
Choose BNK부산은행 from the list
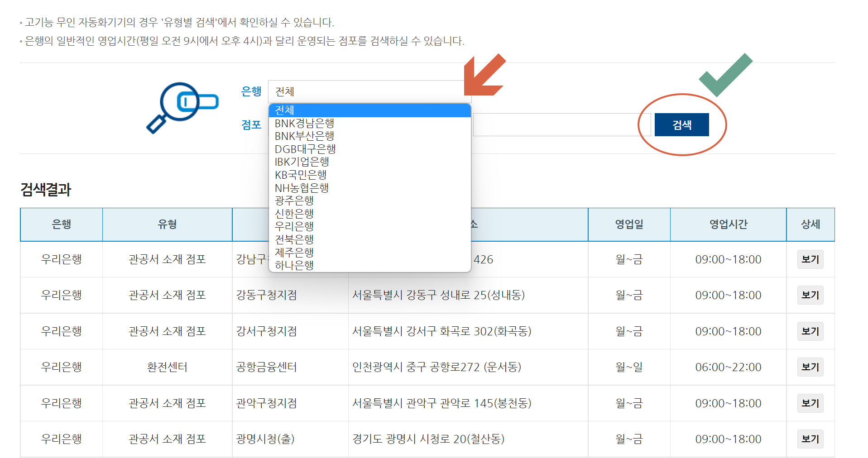[x=369, y=136]
